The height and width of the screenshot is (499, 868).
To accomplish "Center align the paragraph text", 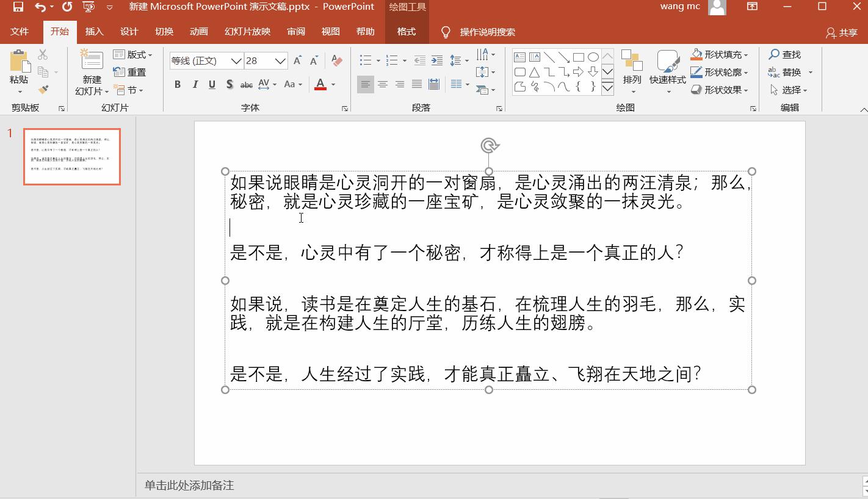I will 383,84.
